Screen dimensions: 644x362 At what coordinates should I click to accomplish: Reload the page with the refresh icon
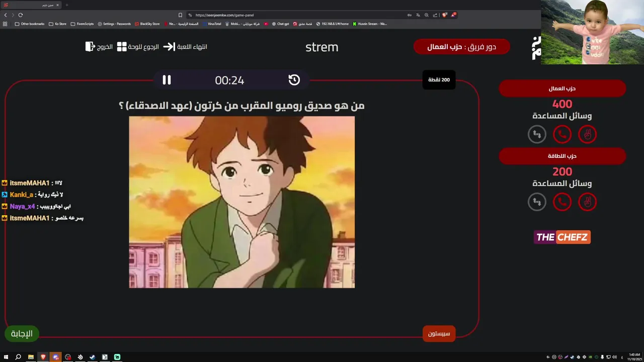coord(21,15)
